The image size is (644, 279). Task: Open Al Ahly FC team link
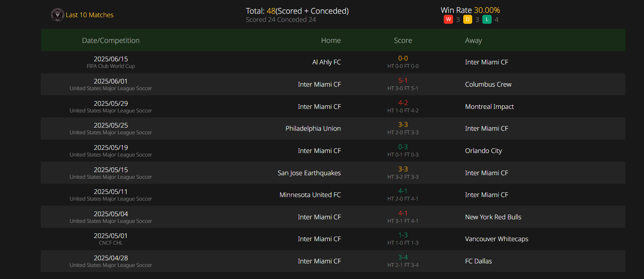point(326,62)
